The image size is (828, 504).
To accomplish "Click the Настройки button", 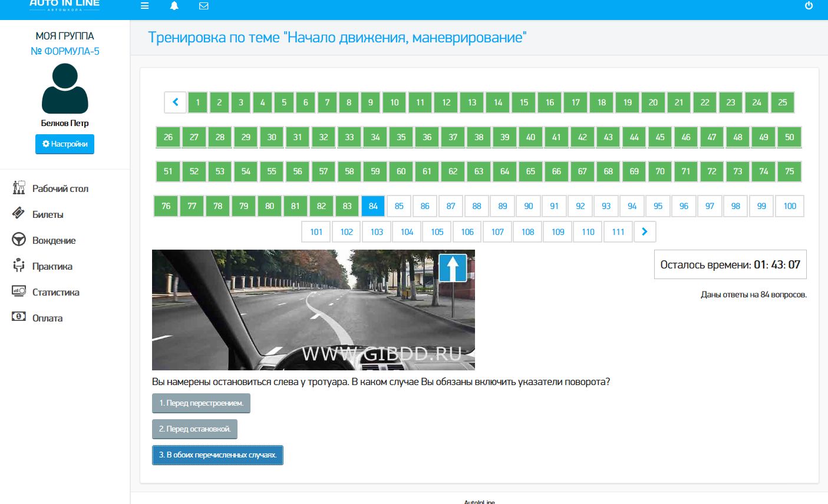I will (x=65, y=144).
